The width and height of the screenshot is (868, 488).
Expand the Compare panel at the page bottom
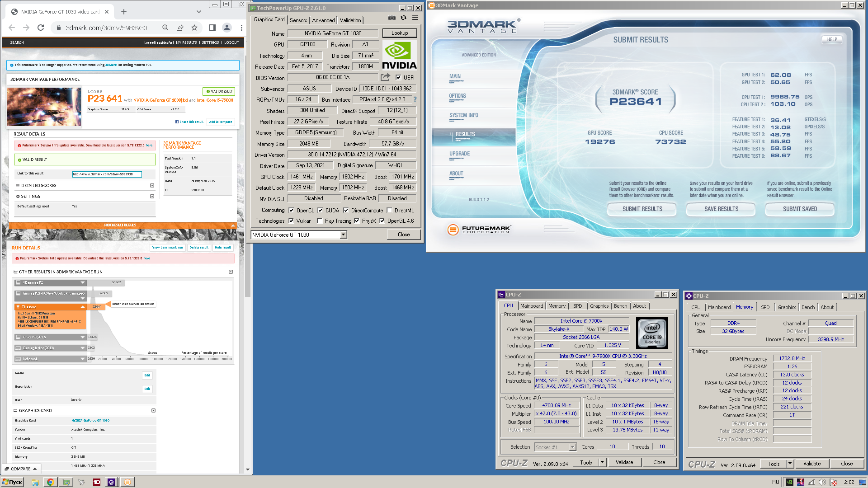tap(20, 469)
